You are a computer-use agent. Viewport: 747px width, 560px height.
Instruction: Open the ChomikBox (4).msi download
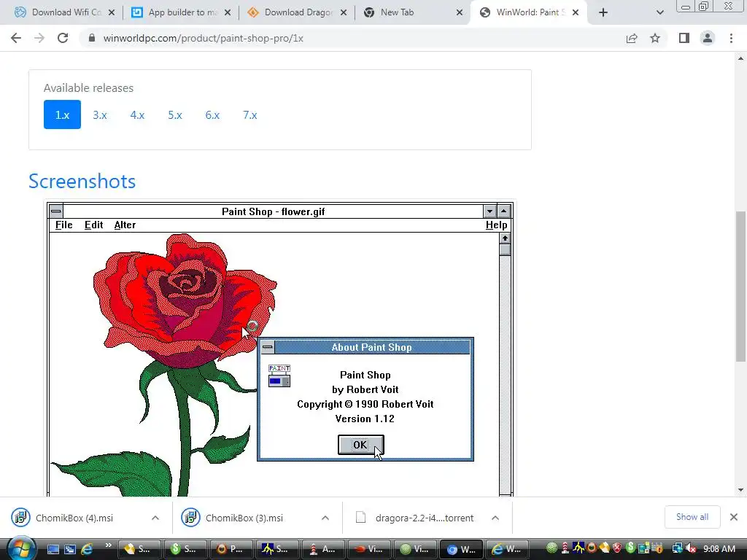[x=74, y=518]
